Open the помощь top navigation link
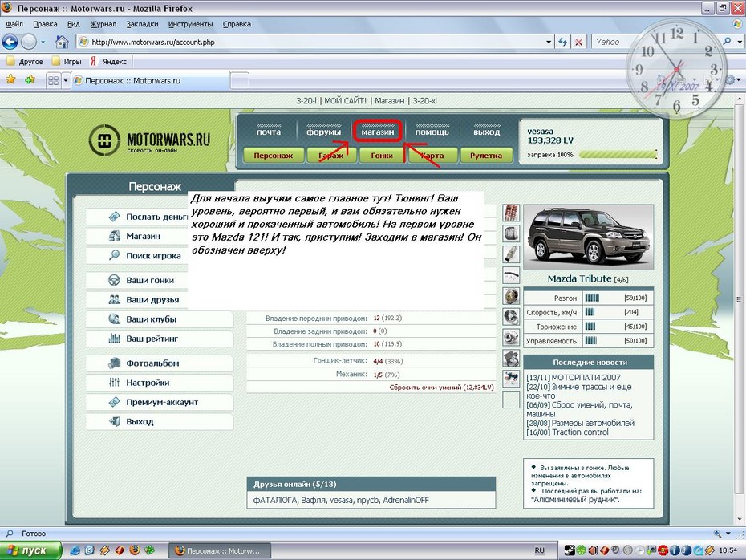This screenshot has width=746, height=560. (x=432, y=132)
